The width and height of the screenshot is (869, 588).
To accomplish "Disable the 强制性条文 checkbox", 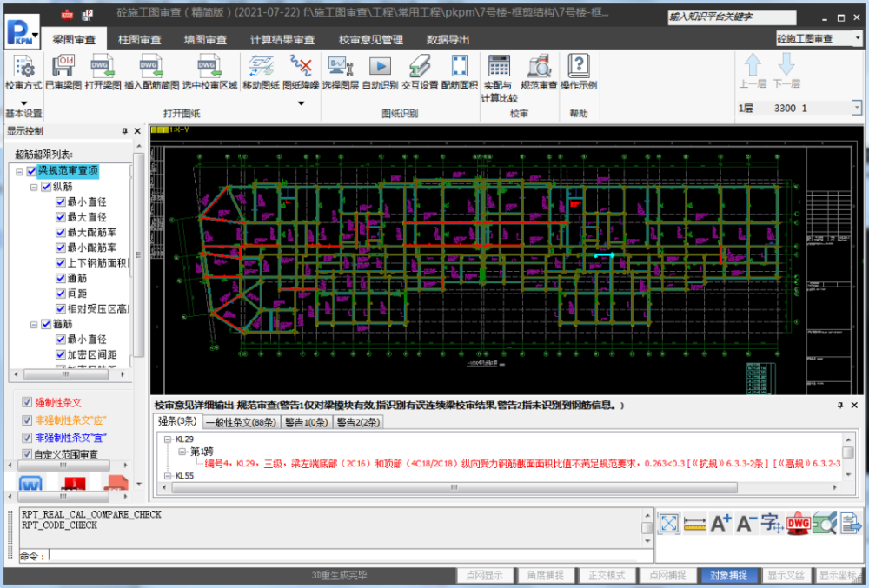I will (27, 402).
